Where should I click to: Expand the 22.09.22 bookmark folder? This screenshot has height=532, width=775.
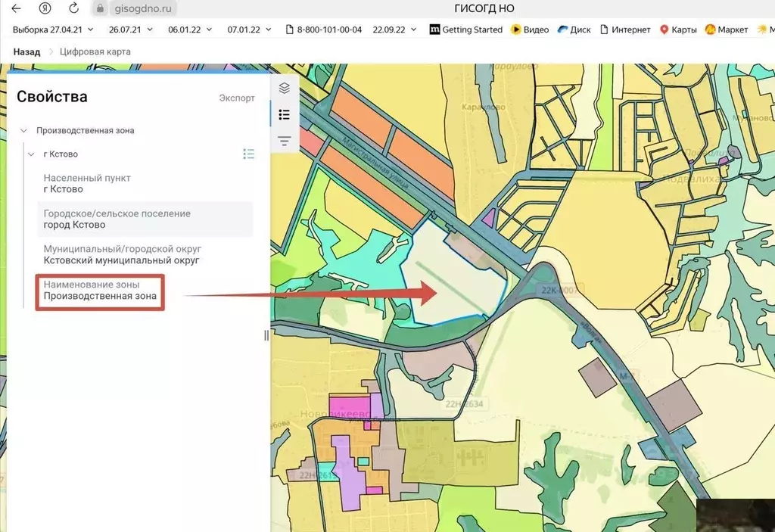tap(395, 30)
